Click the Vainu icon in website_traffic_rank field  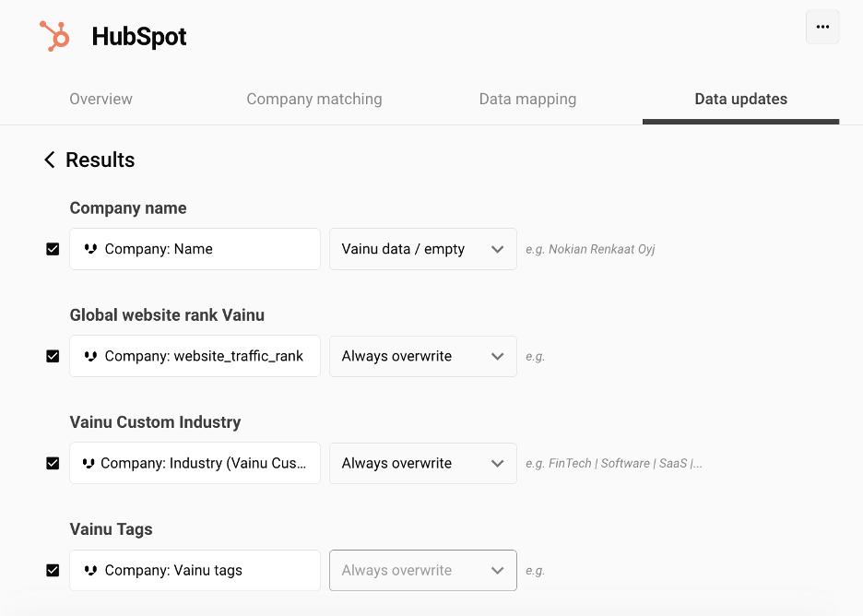90,356
